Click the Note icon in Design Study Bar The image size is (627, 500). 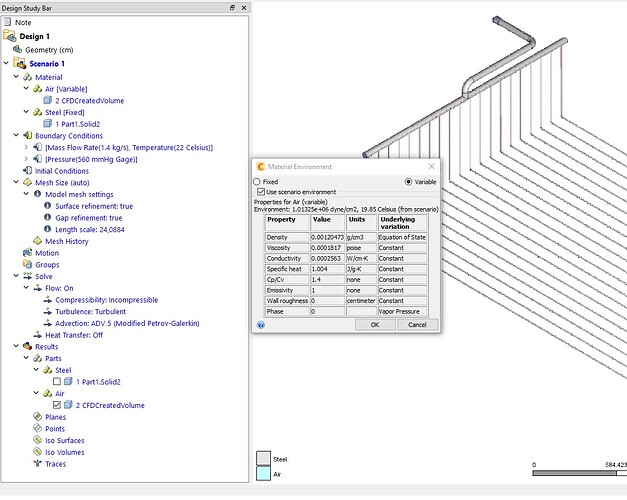(9, 21)
